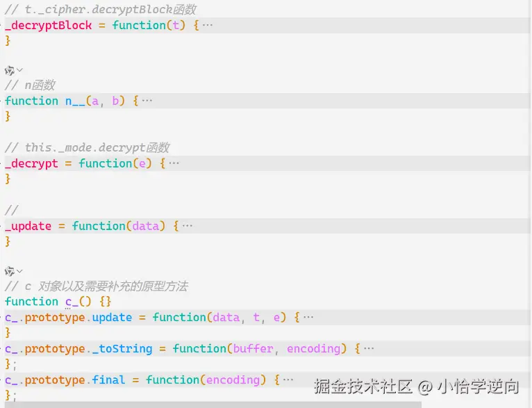Viewport: 532px width, 408px height.
Task: Click the encoding parameter of final function
Action: coord(233,380)
